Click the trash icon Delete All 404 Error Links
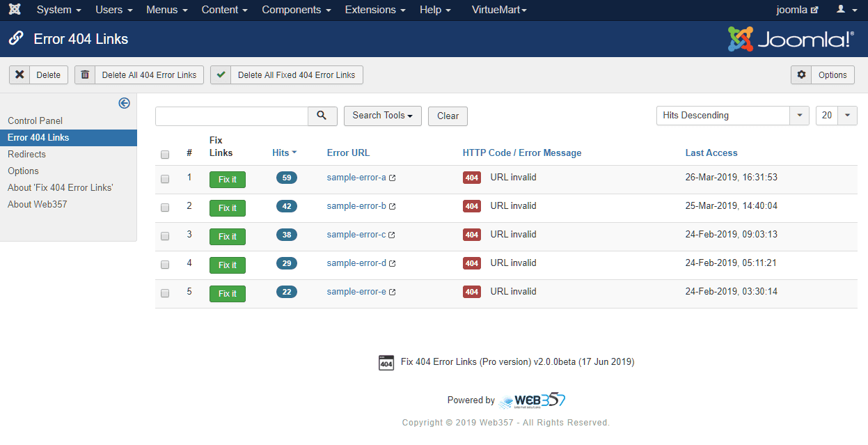This screenshot has height=445, width=868. pyautogui.click(x=85, y=75)
